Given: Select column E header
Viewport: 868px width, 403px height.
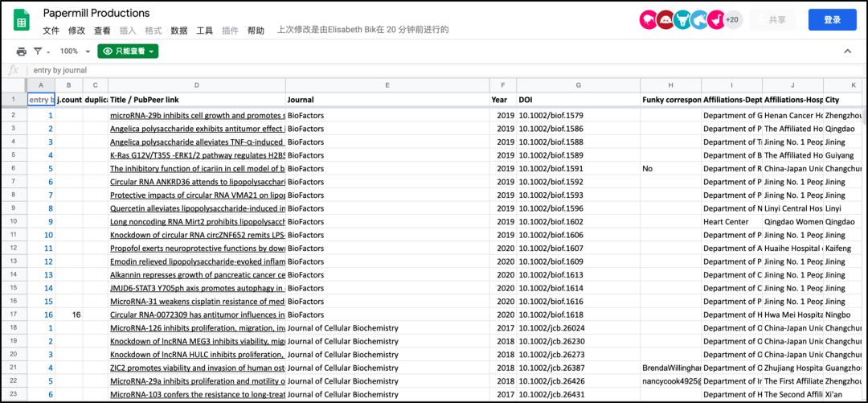Looking at the screenshot, I should tap(387, 85).
